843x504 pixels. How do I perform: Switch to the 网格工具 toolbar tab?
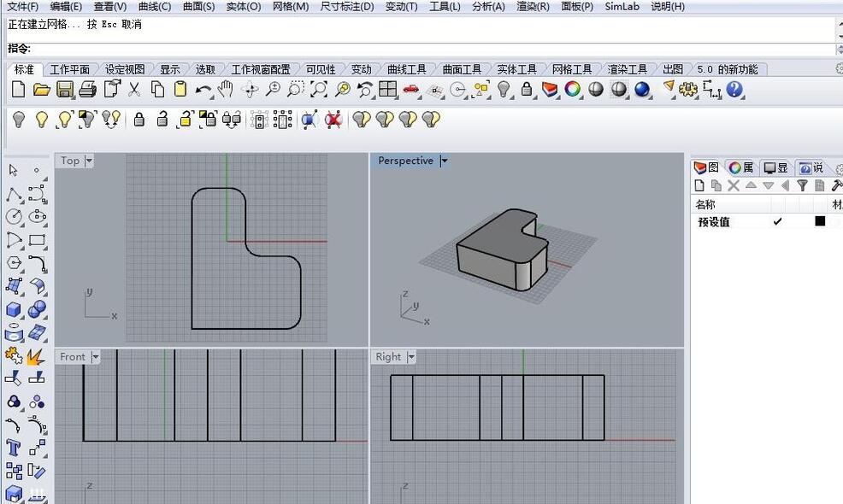click(572, 69)
